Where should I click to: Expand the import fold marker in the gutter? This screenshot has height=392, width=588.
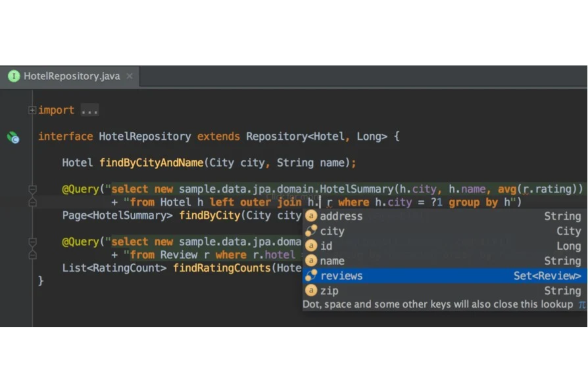click(32, 110)
